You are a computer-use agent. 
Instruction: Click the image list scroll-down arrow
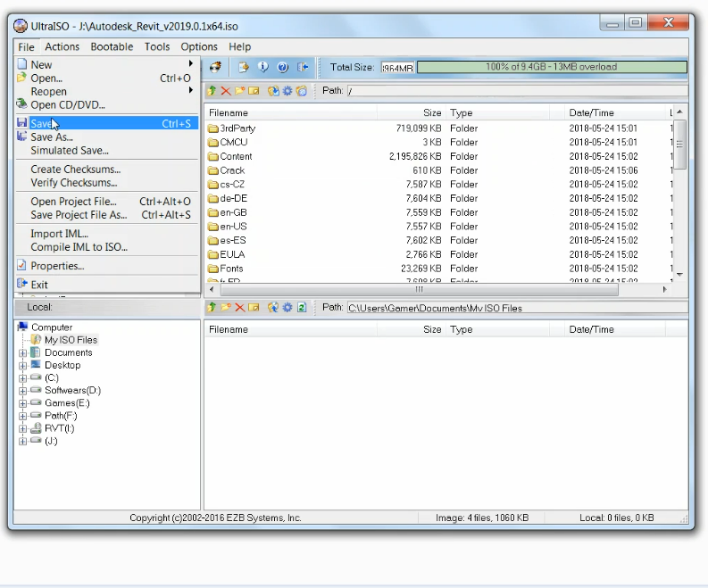(679, 274)
